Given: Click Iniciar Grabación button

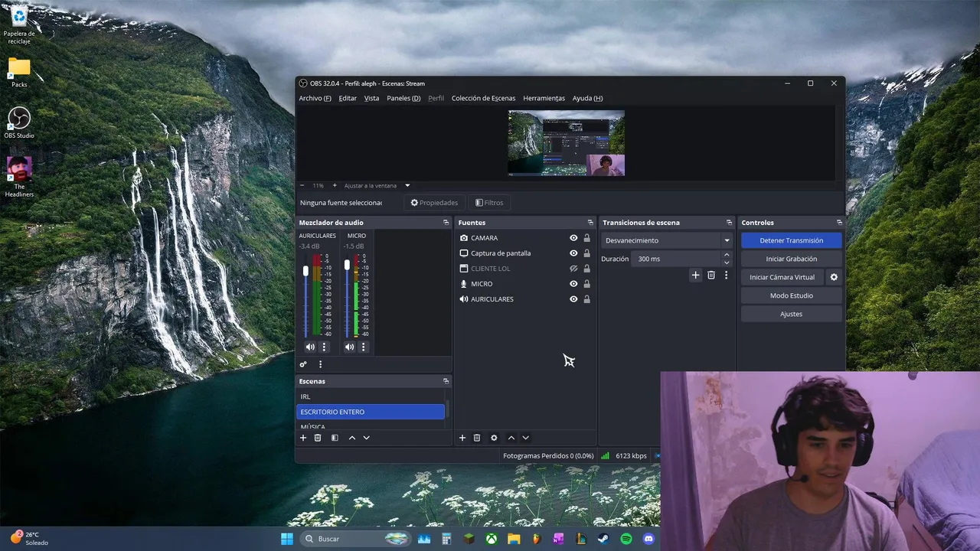Looking at the screenshot, I should coord(791,259).
